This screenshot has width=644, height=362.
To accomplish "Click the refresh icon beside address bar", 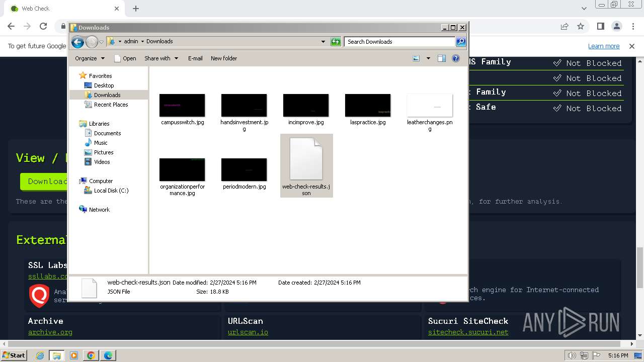I will 336,42.
